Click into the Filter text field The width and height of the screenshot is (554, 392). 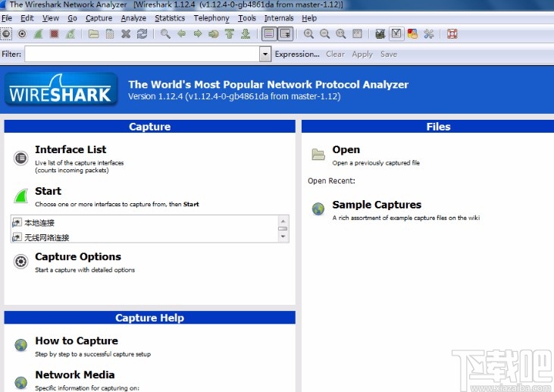click(x=142, y=54)
